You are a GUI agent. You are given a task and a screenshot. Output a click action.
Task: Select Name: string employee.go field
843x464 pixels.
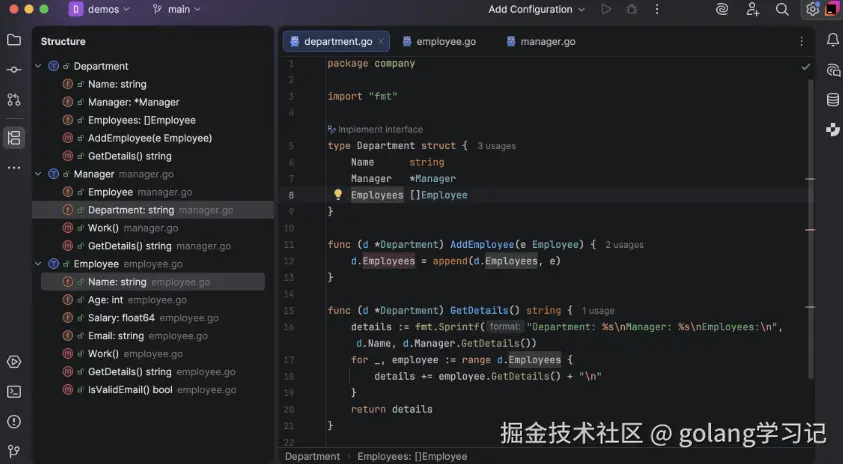153,282
